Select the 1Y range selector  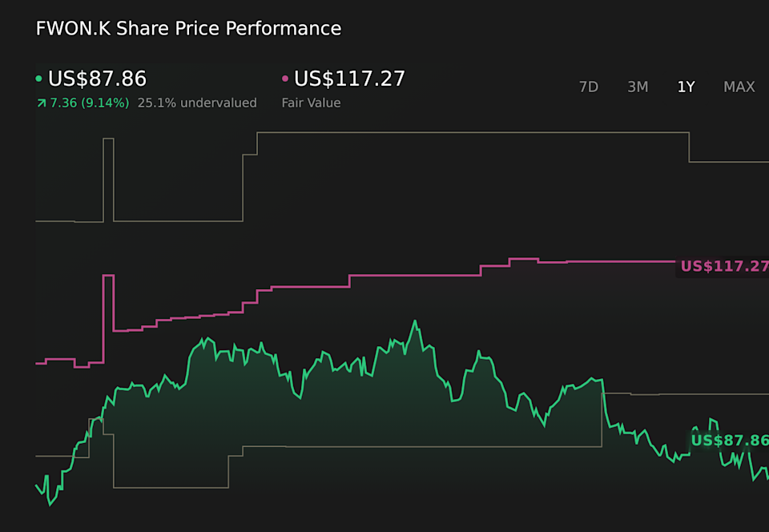[x=686, y=87]
